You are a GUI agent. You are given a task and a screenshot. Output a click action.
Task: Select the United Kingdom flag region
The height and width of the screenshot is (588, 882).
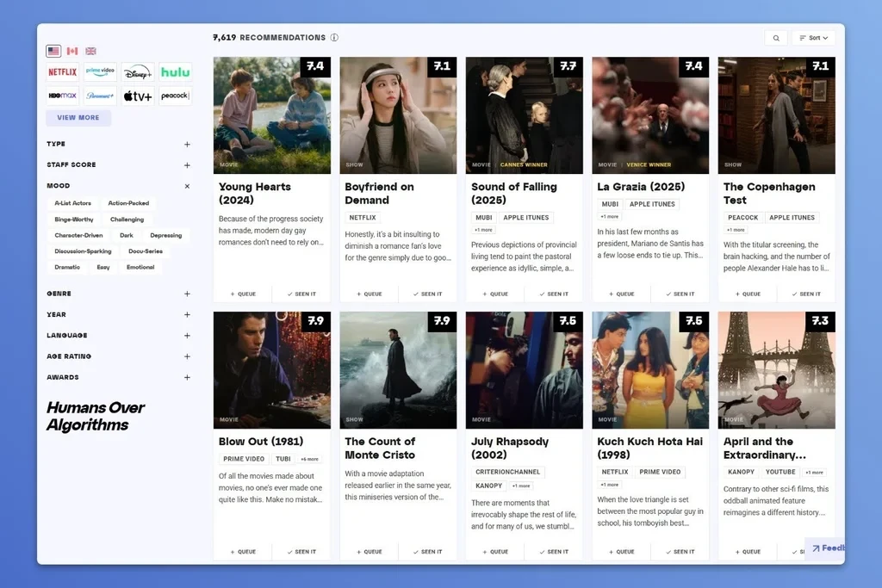[x=90, y=51]
